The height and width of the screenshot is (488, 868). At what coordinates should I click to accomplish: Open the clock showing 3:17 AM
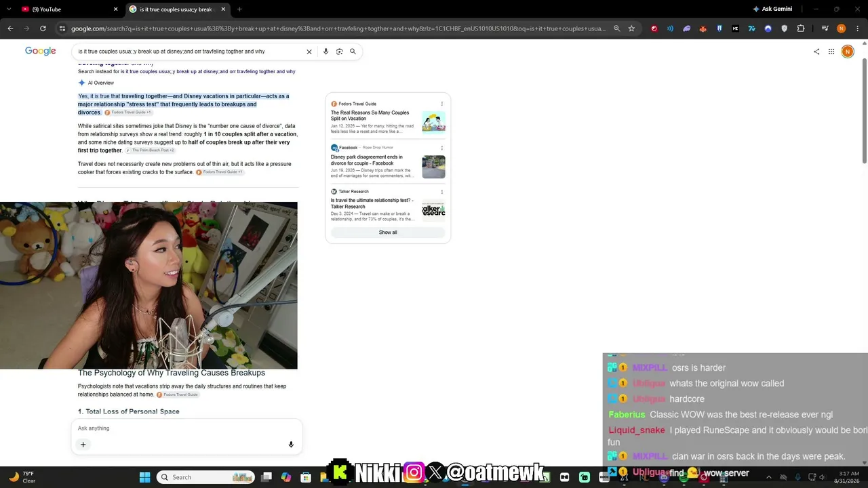pos(849,477)
